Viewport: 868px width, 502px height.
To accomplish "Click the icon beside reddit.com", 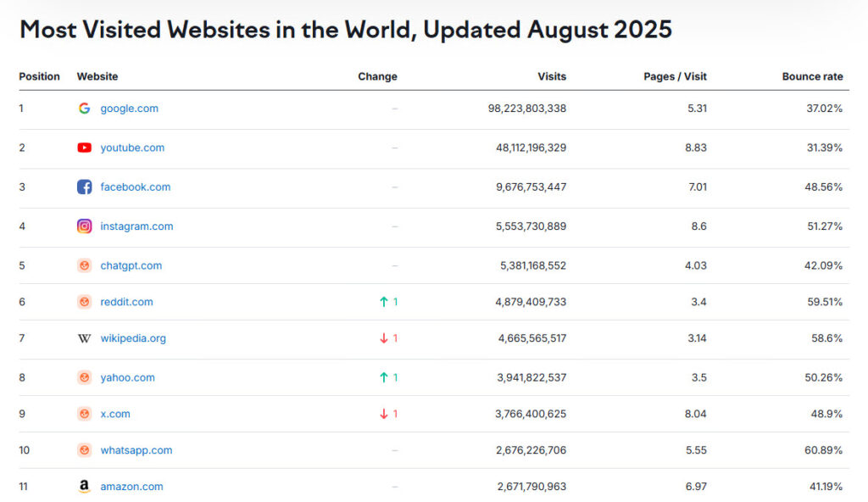I will [84, 302].
